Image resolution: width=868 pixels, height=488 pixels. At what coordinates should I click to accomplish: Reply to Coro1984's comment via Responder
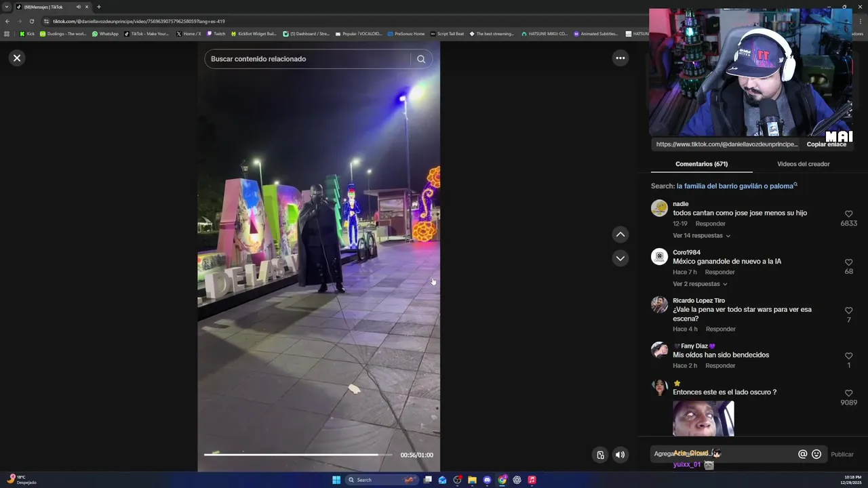[x=719, y=272]
